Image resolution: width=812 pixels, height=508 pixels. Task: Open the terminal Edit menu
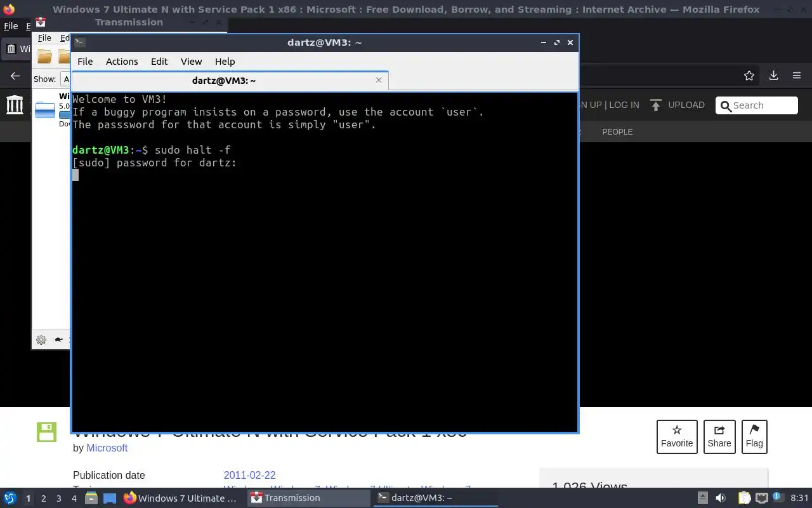(159, 62)
